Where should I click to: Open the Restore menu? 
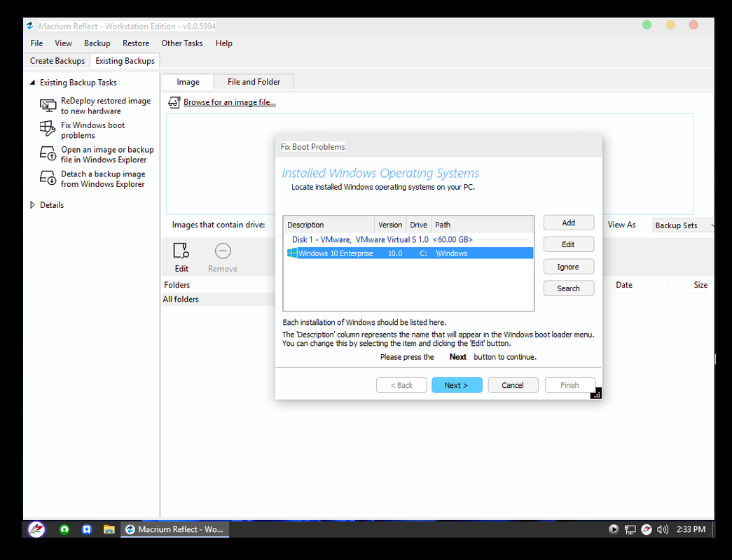pos(136,43)
